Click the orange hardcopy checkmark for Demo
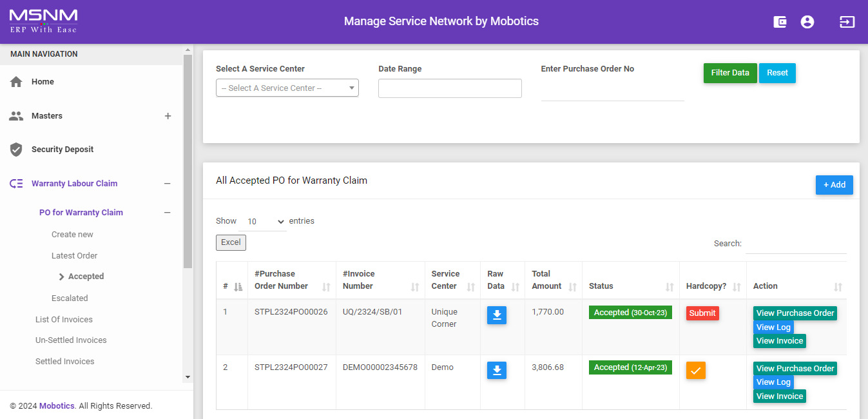This screenshot has width=868, height=419. [695, 371]
